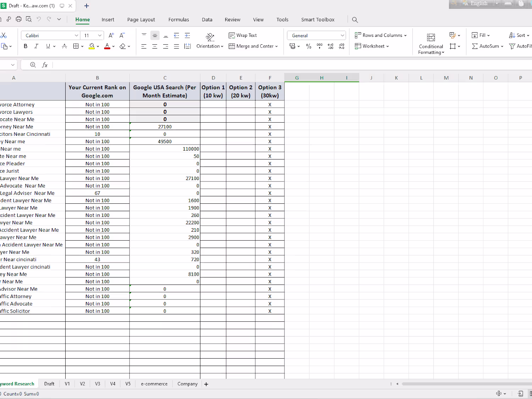Screen dimensions: 532x399
Task: Open the View ribbon tab
Action: tap(258, 20)
